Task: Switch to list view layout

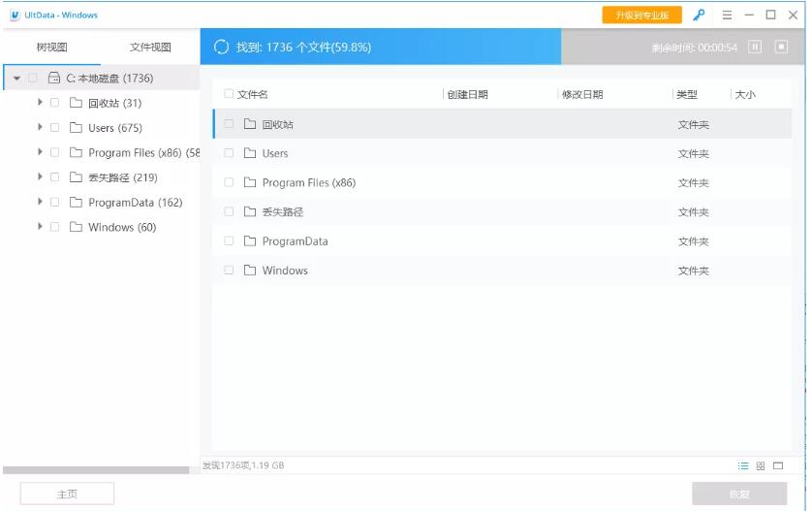Action: click(743, 465)
